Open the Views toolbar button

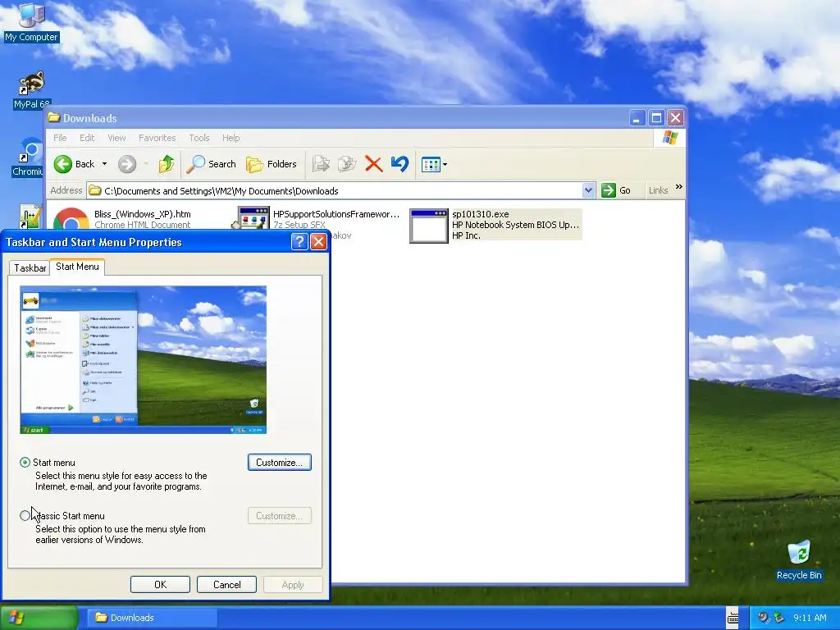431,164
